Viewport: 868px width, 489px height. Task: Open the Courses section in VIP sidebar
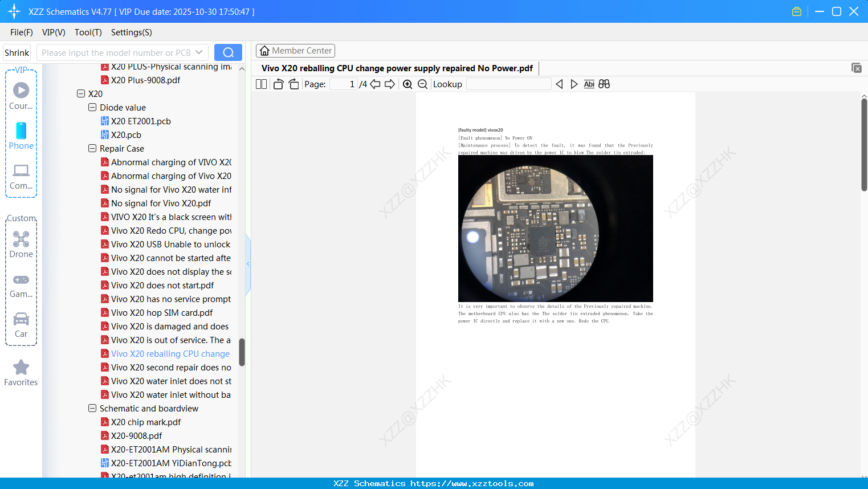pyautogui.click(x=21, y=96)
